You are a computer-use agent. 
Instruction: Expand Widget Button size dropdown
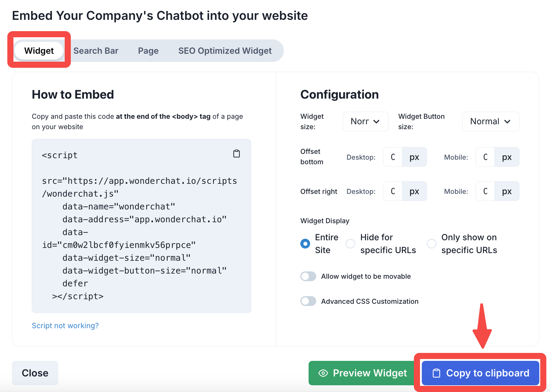click(490, 122)
